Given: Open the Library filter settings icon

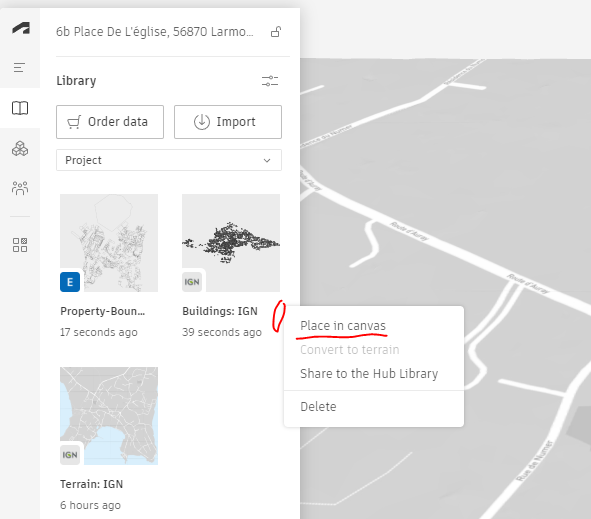Looking at the screenshot, I should [270, 81].
